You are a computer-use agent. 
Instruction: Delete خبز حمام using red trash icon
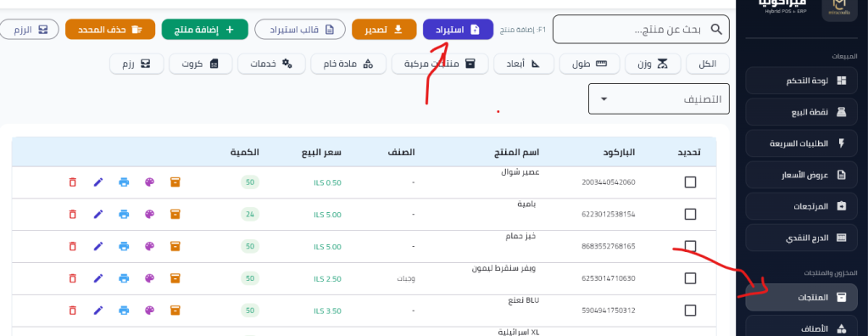click(x=73, y=246)
